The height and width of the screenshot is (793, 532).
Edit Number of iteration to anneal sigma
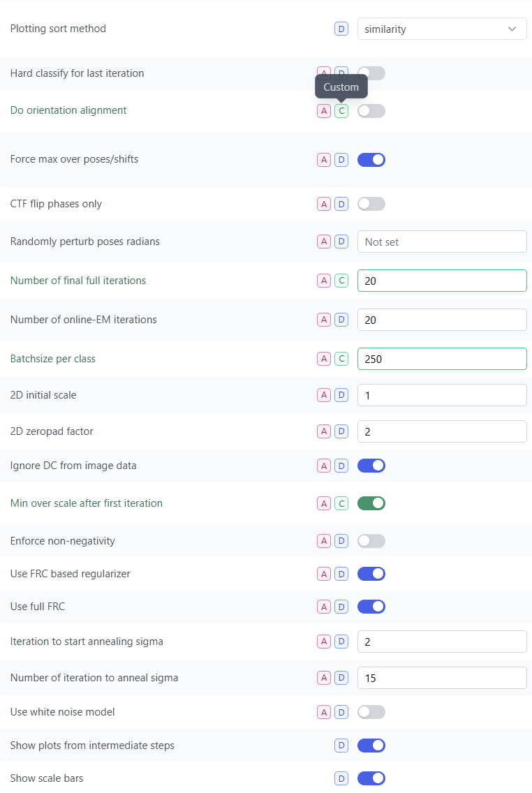[442, 678]
